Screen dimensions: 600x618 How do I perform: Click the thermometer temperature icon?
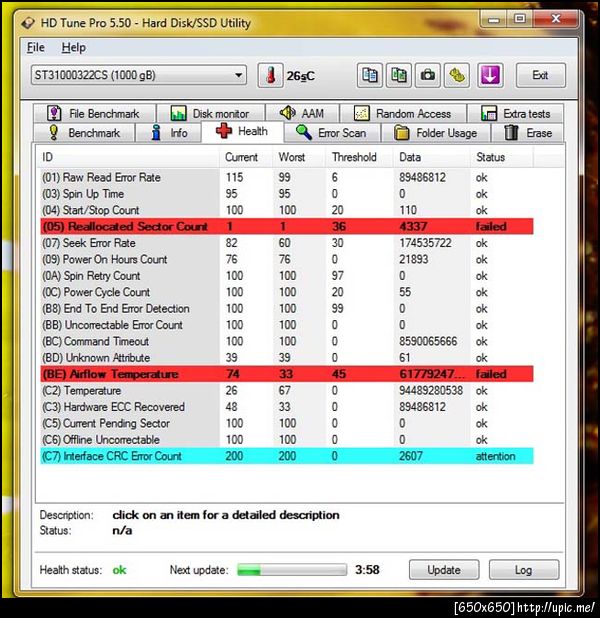270,75
